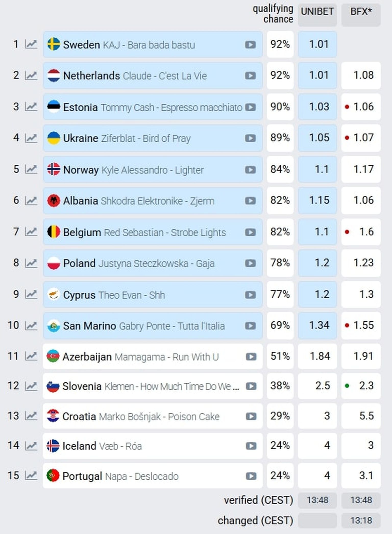Click the BFX* column header

pos(361,12)
